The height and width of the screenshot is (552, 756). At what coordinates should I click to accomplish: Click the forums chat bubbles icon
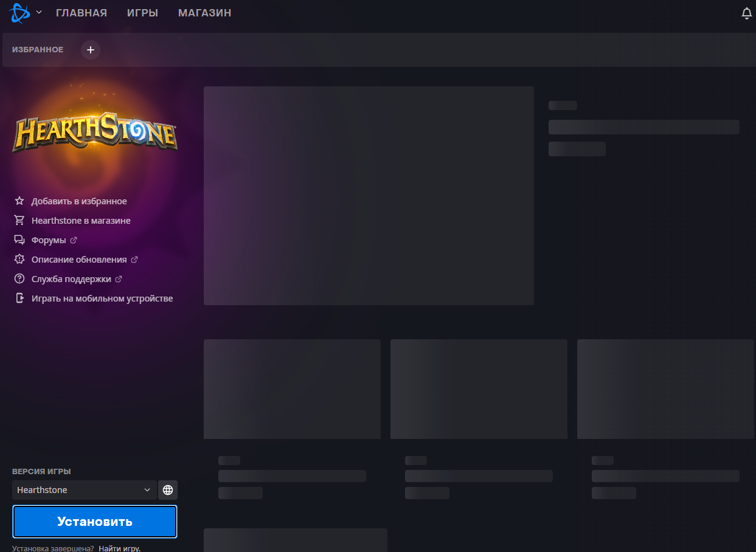[19, 240]
